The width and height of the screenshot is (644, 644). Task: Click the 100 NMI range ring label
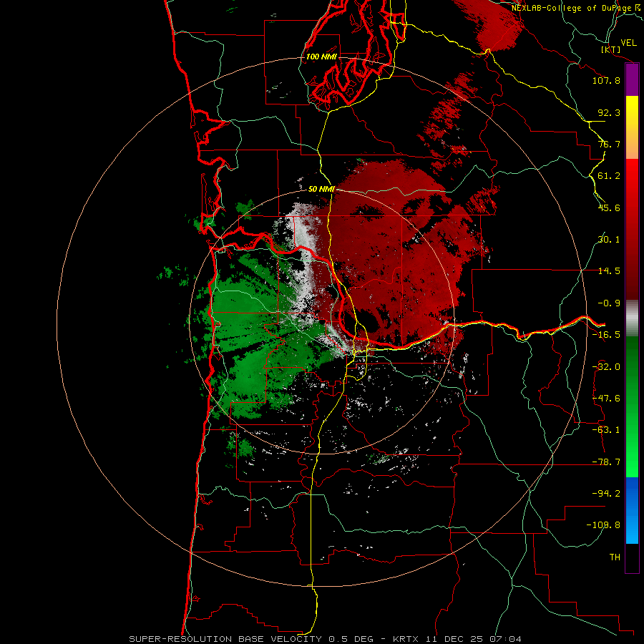(321, 57)
